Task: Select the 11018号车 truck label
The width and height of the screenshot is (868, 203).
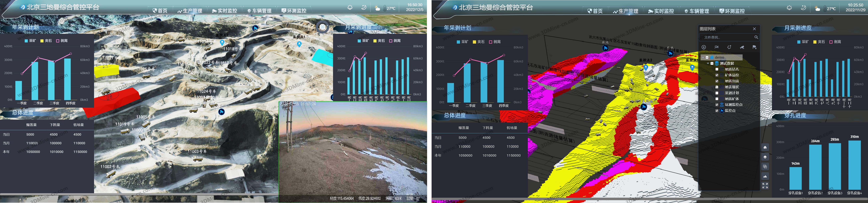Action: click(x=233, y=49)
